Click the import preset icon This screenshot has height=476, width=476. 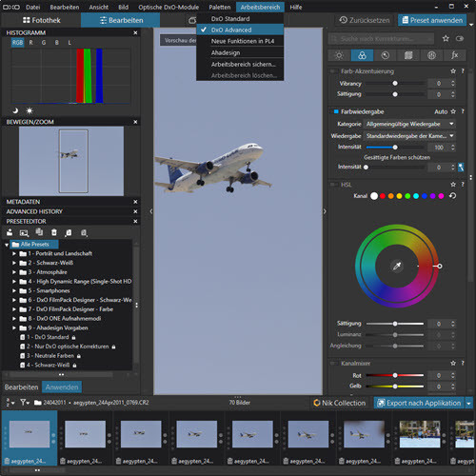(69, 233)
